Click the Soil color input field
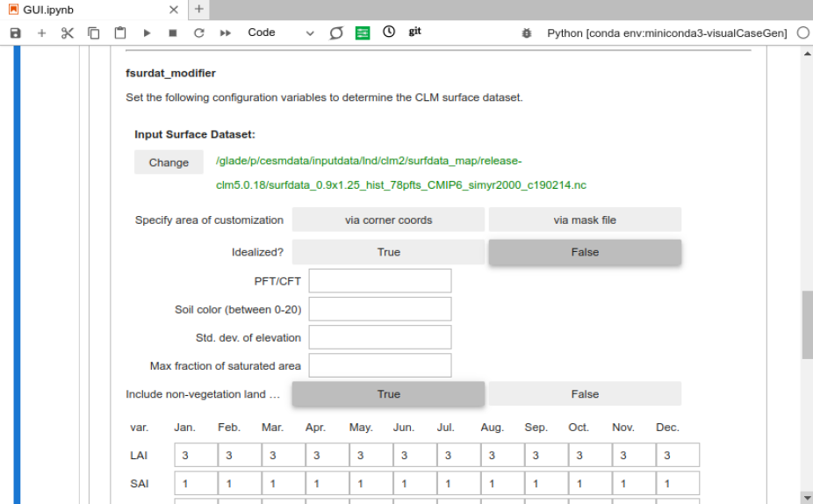This screenshot has height=504, width=813. coord(380,309)
